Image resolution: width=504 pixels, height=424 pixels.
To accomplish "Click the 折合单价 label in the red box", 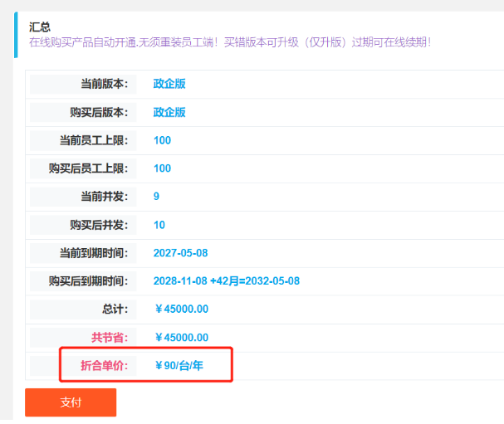I will (x=104, y=365).
